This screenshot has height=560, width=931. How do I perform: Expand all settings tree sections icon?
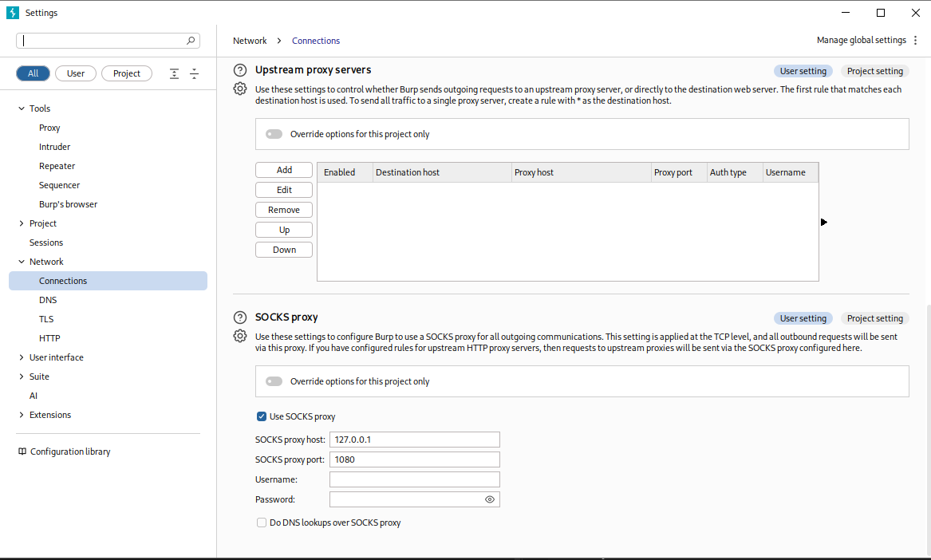pos(174,73)
